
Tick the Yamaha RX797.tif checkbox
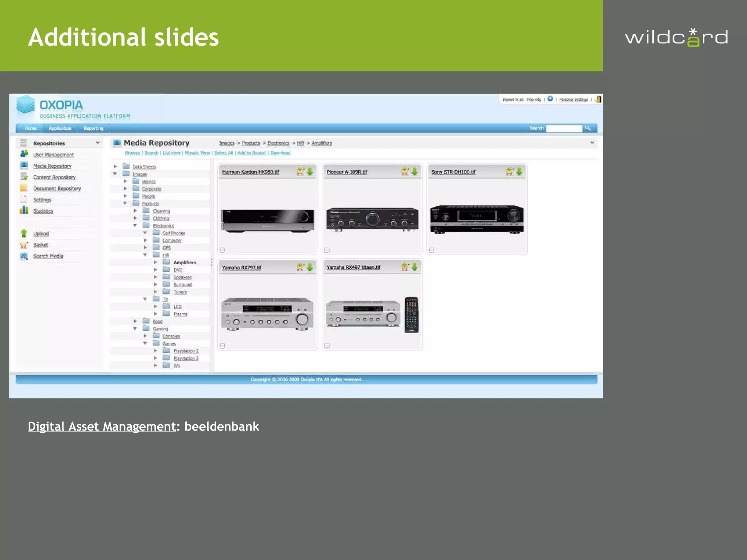click(x=222, y=346)
